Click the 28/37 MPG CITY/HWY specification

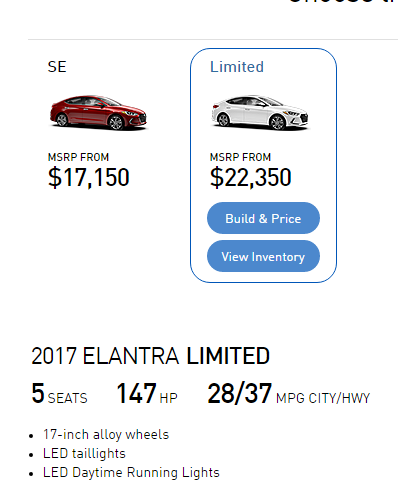click(x=289, y=393)
